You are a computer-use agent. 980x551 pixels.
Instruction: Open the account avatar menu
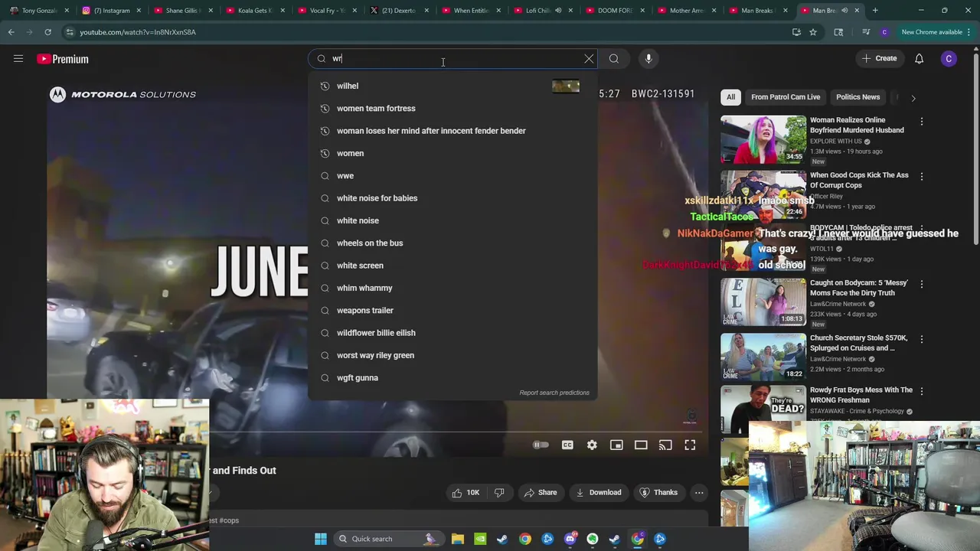pos(949,59)
